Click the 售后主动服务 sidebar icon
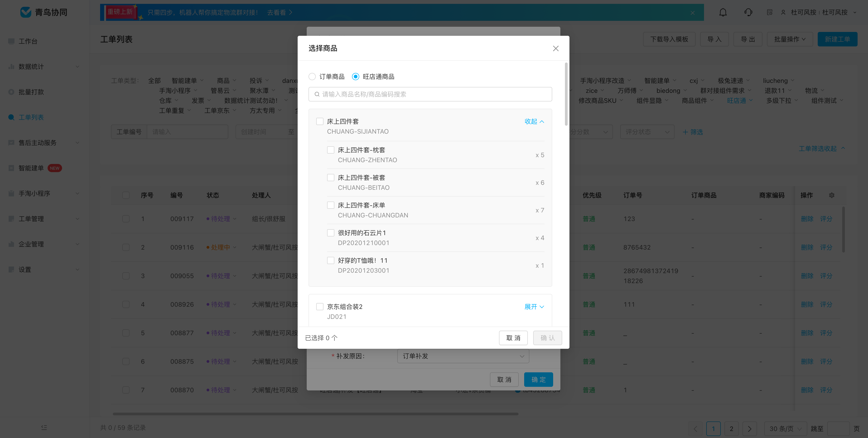Image resolution: width=868 pixels, height=438 pixels. point(11,142)
